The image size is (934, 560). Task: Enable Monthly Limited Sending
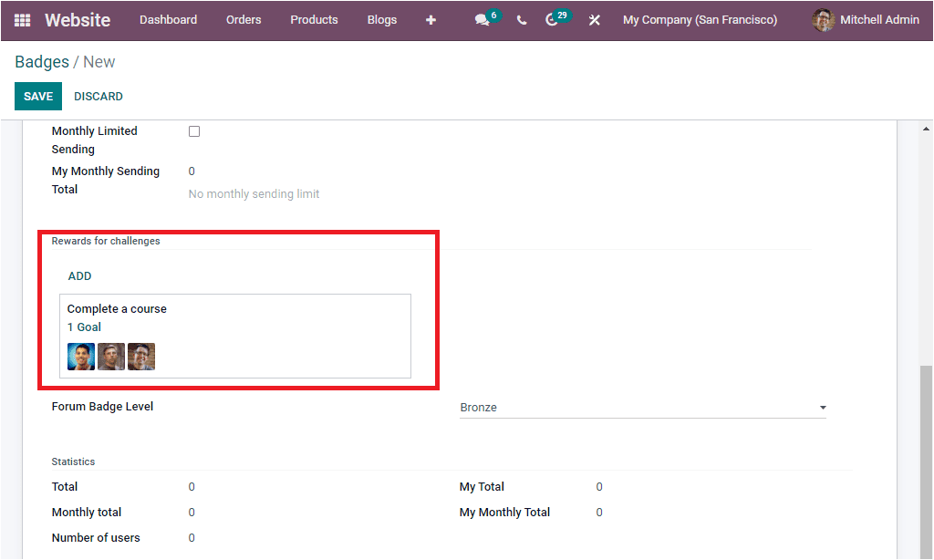[193, 130]
